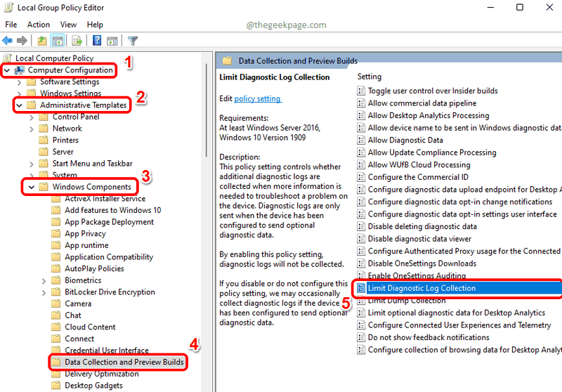The image size is (562, 392).
Task: Click the policy icon beside Do not show feedback notifications
Action: [361, 337]
